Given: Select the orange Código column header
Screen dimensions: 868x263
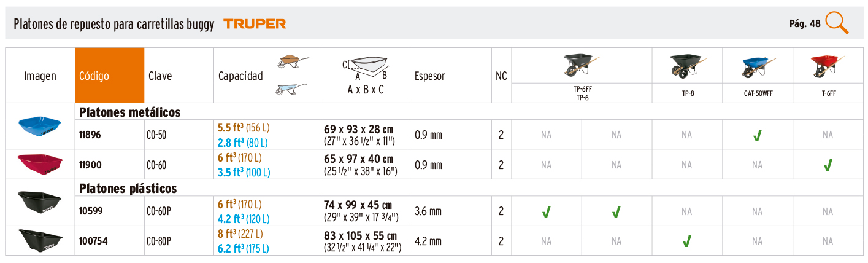Looking at the screenshot, I should tap(110, 76).
